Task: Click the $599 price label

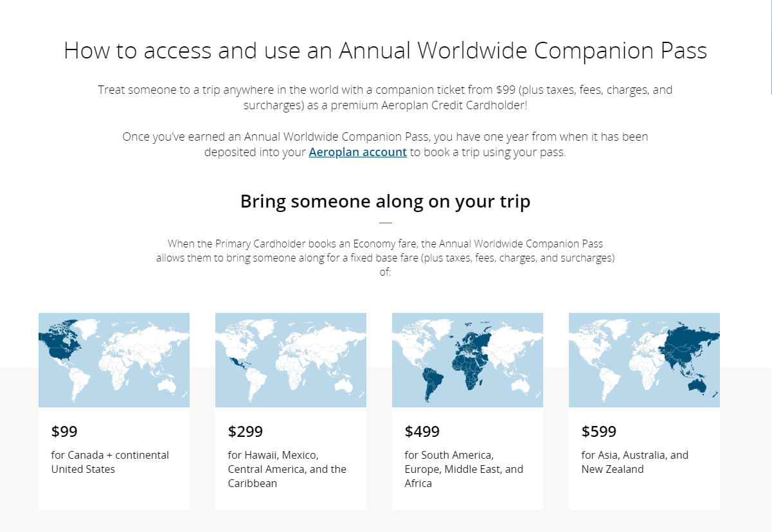Action: 599,431
